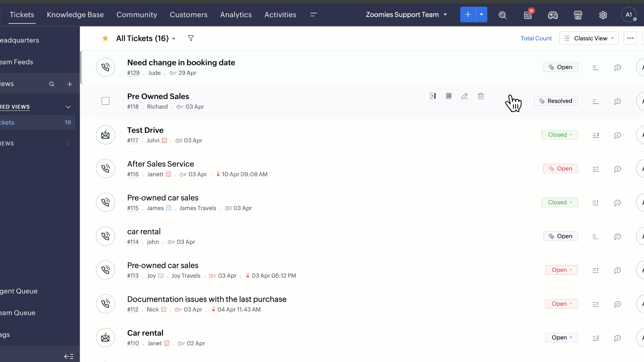
Task: Open ticket Need change in booking date
Action: click(x=181, y=63)
